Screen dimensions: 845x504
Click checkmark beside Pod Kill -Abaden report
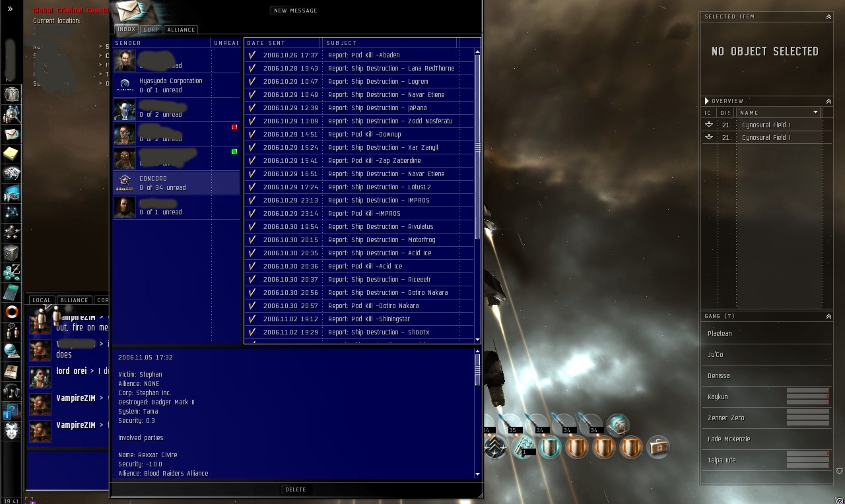[x=252, y=55]
